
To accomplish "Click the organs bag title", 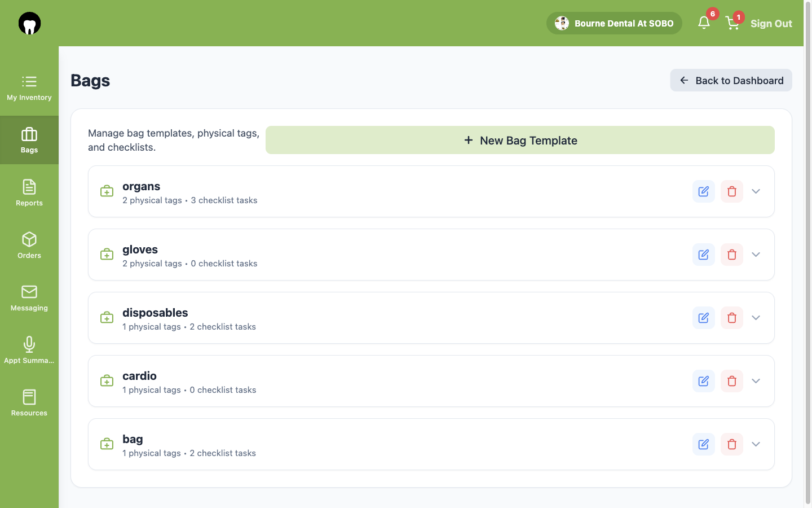I will coord(141,186).
